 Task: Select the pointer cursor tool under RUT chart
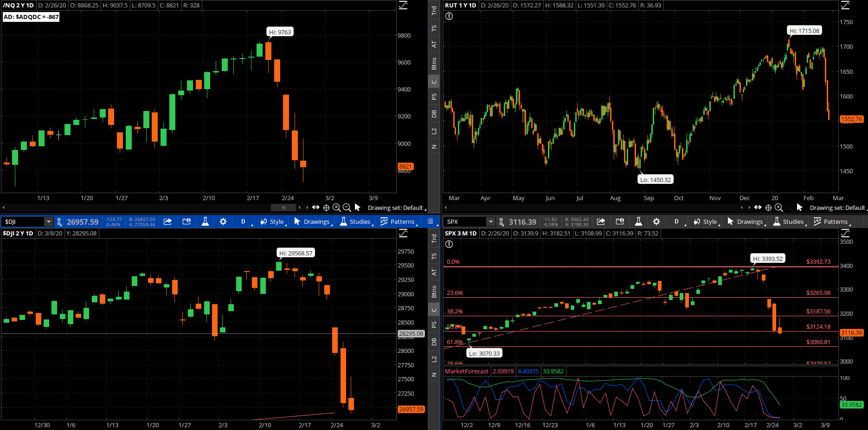(799, 207)
